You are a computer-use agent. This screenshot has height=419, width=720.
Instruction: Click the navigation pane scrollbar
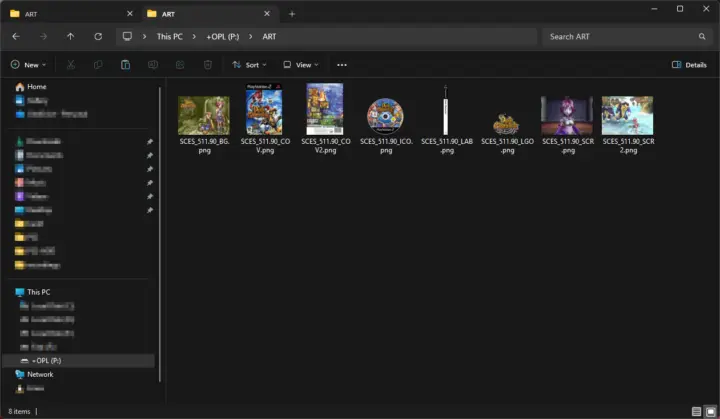click(x=160, y=234)
